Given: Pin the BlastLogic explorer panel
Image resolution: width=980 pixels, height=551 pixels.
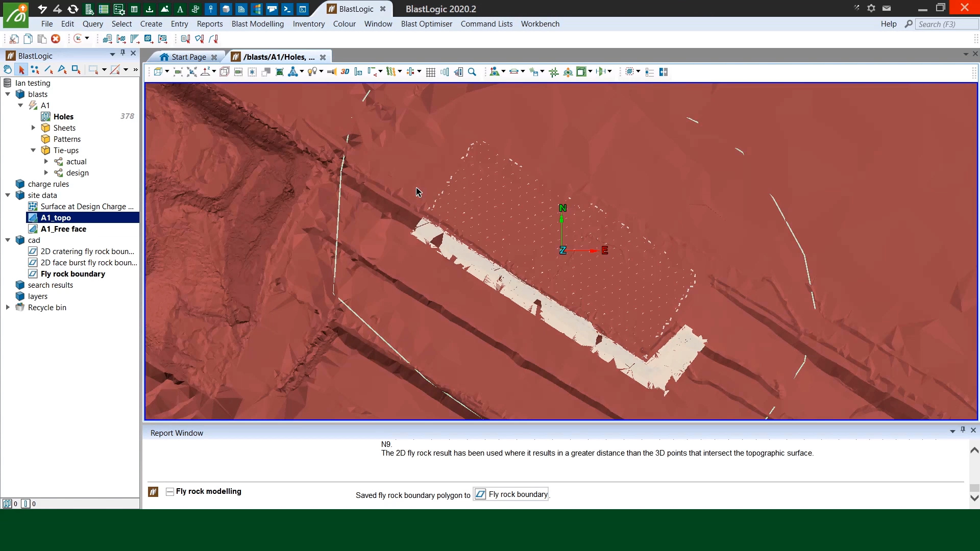Looking at the screenshot, I should click(122, 53).
